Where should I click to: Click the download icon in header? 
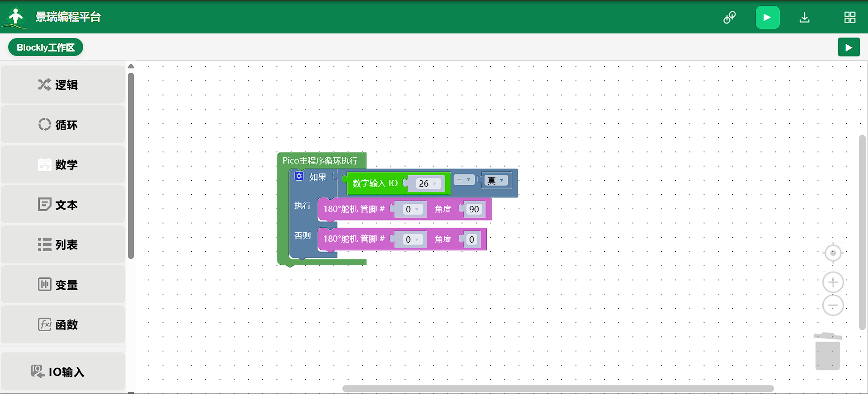[x=804, y=18]
